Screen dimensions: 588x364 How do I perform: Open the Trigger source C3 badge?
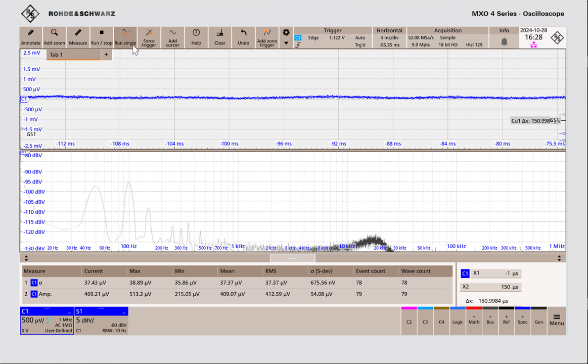(x=298, y=38)
